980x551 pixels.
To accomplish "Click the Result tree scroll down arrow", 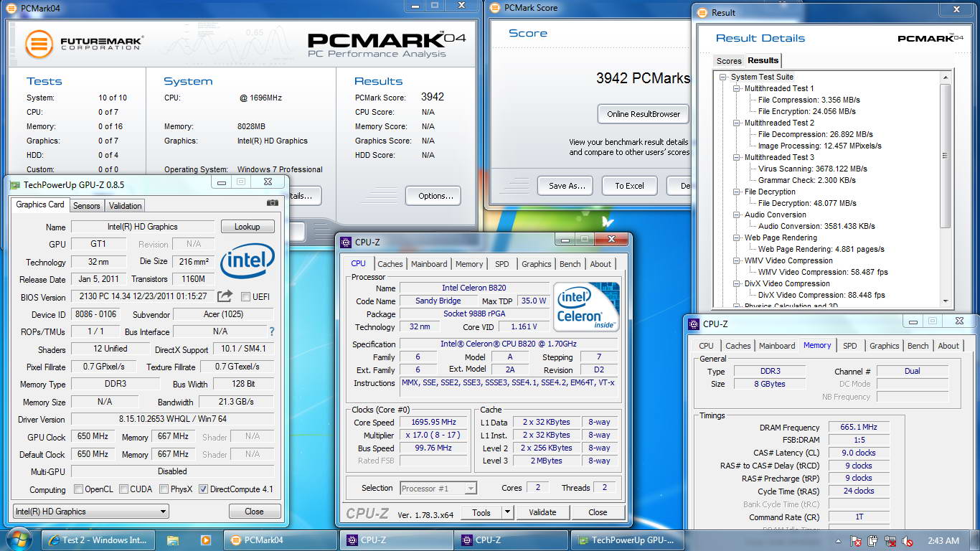I will coord(946,301).
